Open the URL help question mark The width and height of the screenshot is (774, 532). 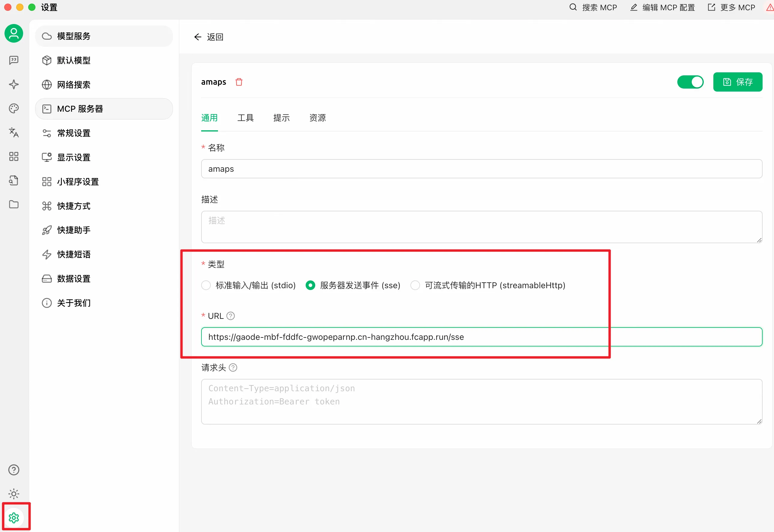[x=230, y=316]
